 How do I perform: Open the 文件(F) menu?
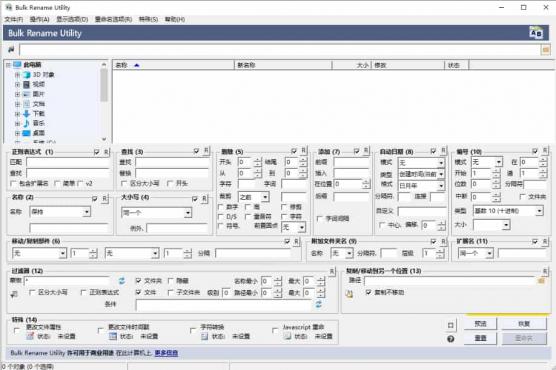click(13, 19)
